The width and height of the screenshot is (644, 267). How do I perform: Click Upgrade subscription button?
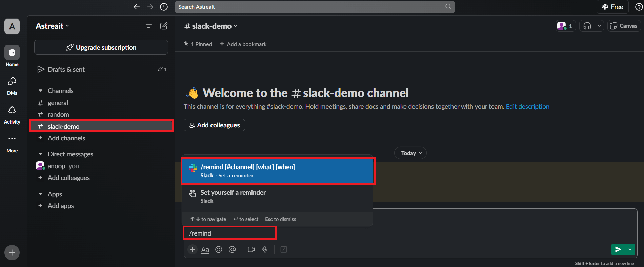pos(101,47)
